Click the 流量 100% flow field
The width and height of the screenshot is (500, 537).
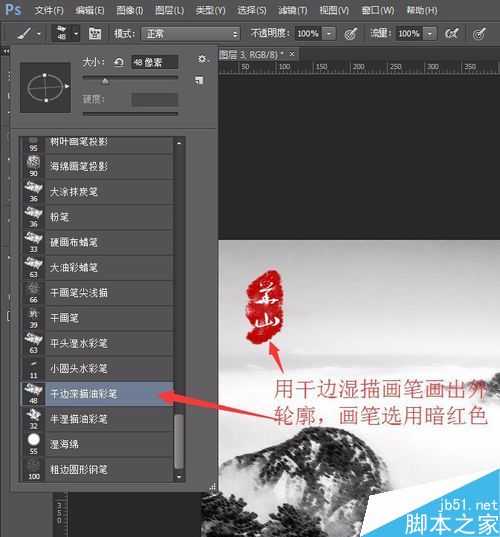(x=409, y=34)
